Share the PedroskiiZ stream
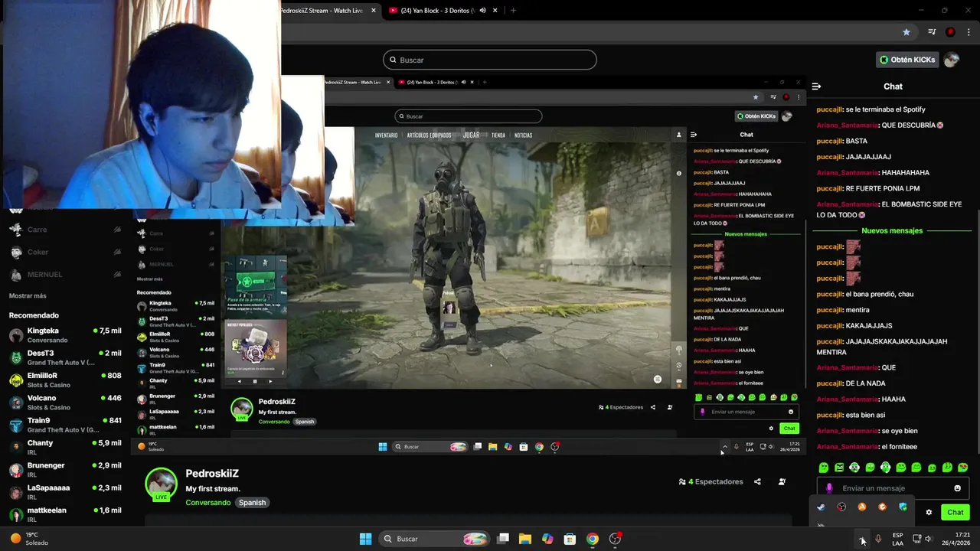980x551 pixels. (x=757, y=481)
